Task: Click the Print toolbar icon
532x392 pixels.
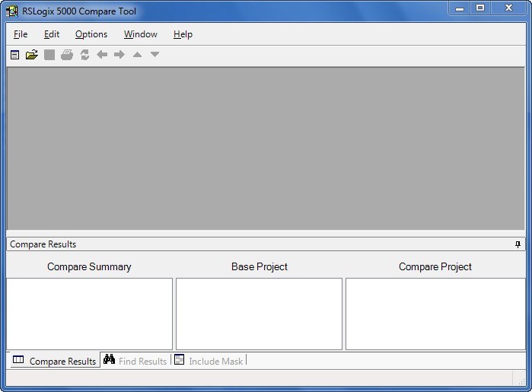Action: [67, 55]
